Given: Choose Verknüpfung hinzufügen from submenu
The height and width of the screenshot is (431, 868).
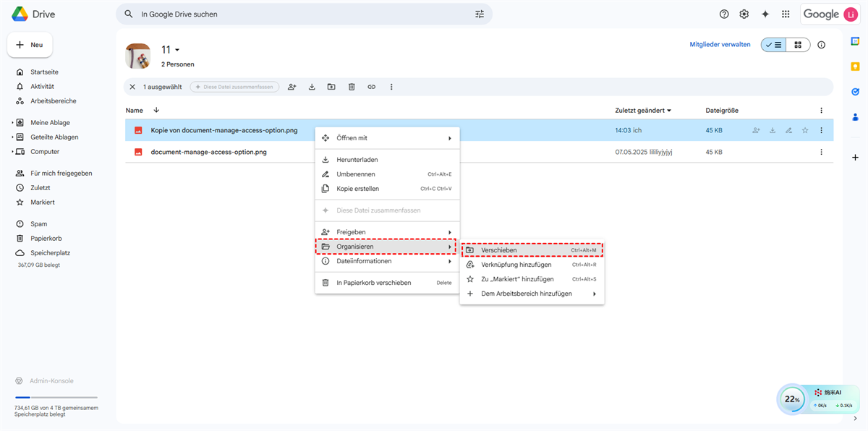Looking at the screenshot, I should [532, 265].
